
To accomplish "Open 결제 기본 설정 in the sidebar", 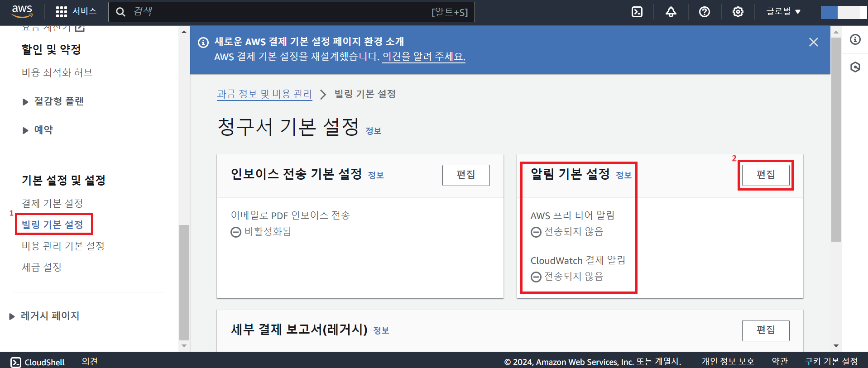I will coord(53,203).
